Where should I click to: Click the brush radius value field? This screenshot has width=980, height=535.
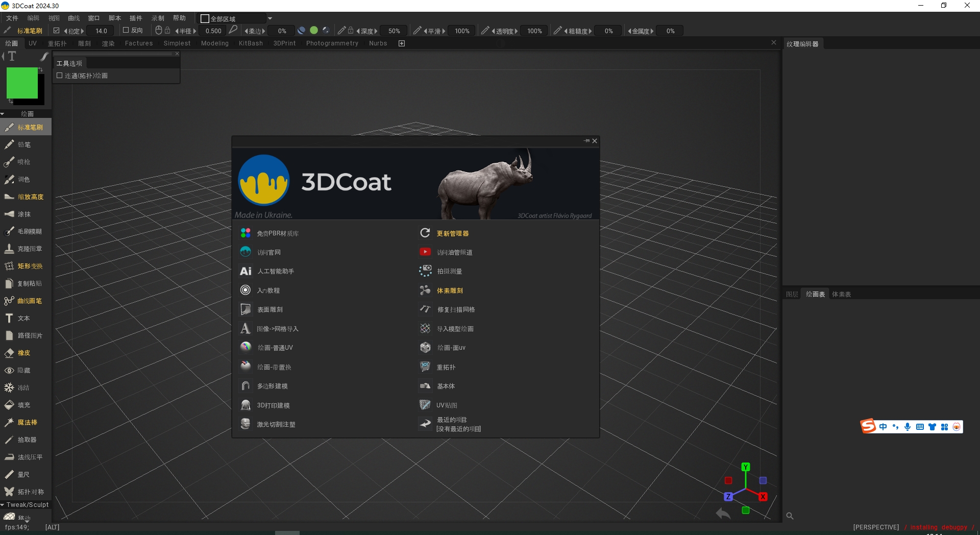coord(213,31)
